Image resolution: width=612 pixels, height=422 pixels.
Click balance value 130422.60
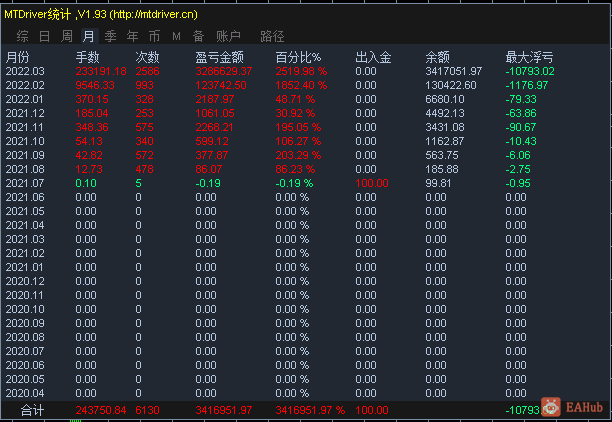point(451,85)
